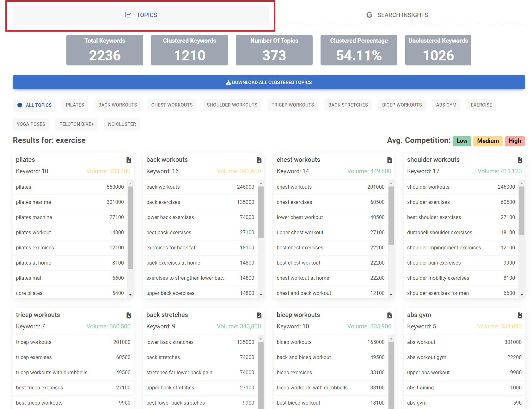Click the shoulder workouts scrollbar thumb

[522, 211]
